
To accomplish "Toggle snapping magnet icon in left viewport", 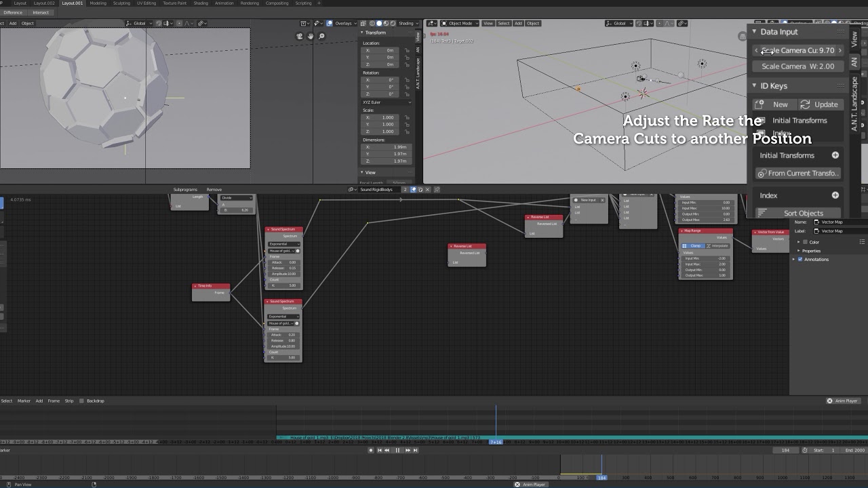I will [x=158, y=23].
